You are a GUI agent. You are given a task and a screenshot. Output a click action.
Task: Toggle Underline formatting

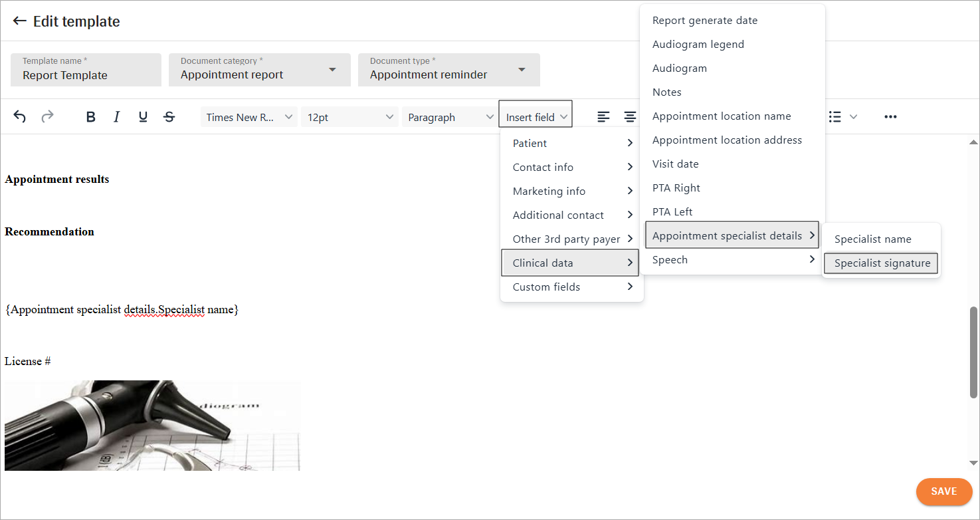[x=143, y=117]
